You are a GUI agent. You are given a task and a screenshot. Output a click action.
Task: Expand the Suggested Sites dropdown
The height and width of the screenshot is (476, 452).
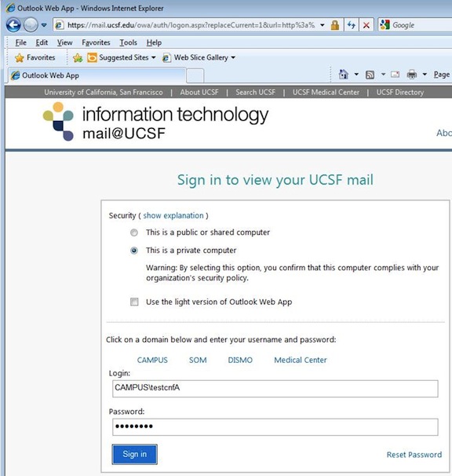coord(153,57)
